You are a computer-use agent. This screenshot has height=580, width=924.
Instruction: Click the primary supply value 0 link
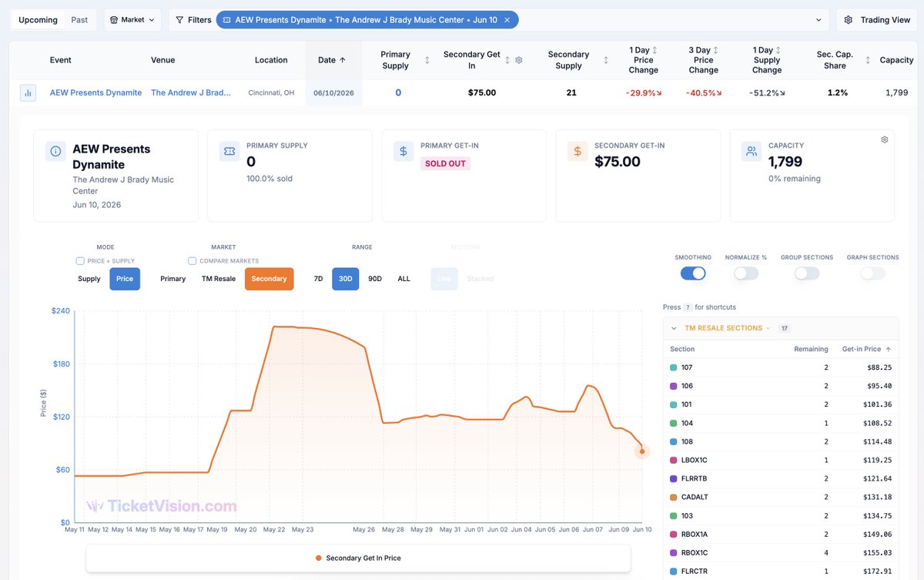click(x=398, y=92)
